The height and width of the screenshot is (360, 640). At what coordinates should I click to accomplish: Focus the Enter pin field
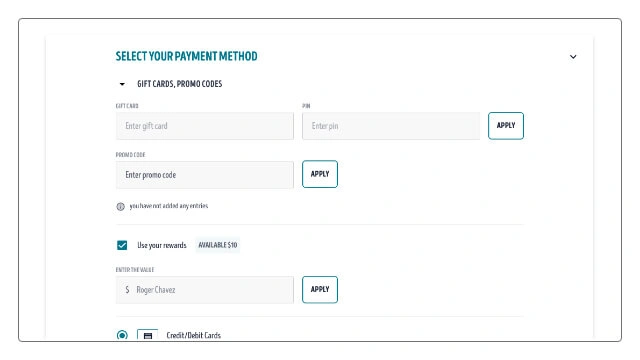391,126
